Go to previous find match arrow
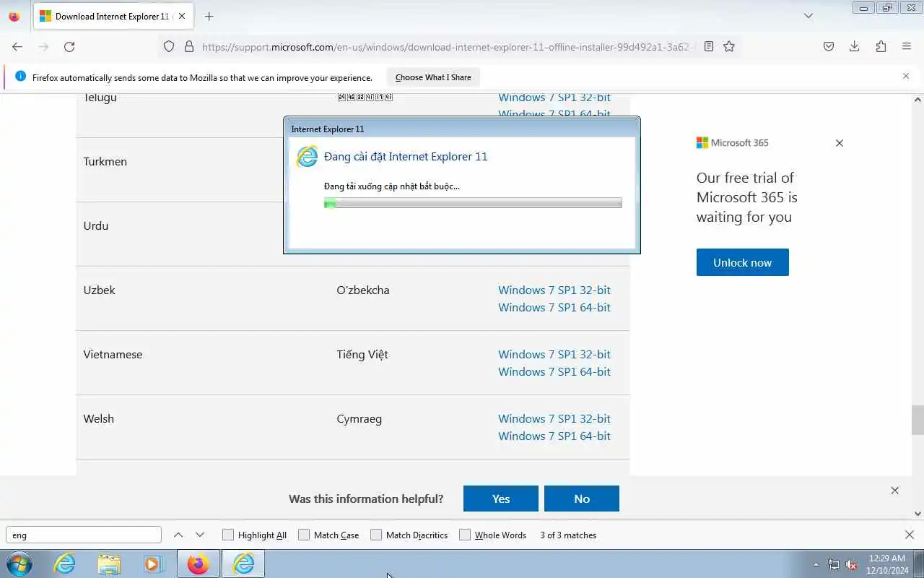924x578 pixels. pyautogui.click(x=178, y=535)
